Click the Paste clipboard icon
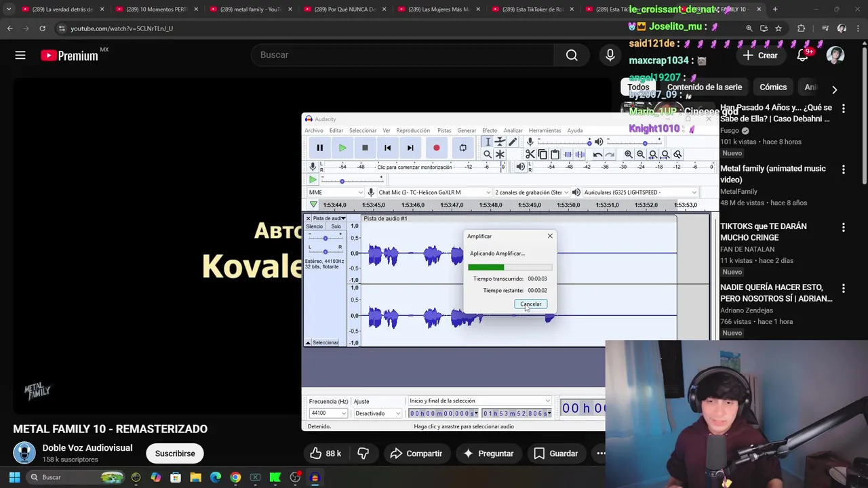 tap(555, 155)
